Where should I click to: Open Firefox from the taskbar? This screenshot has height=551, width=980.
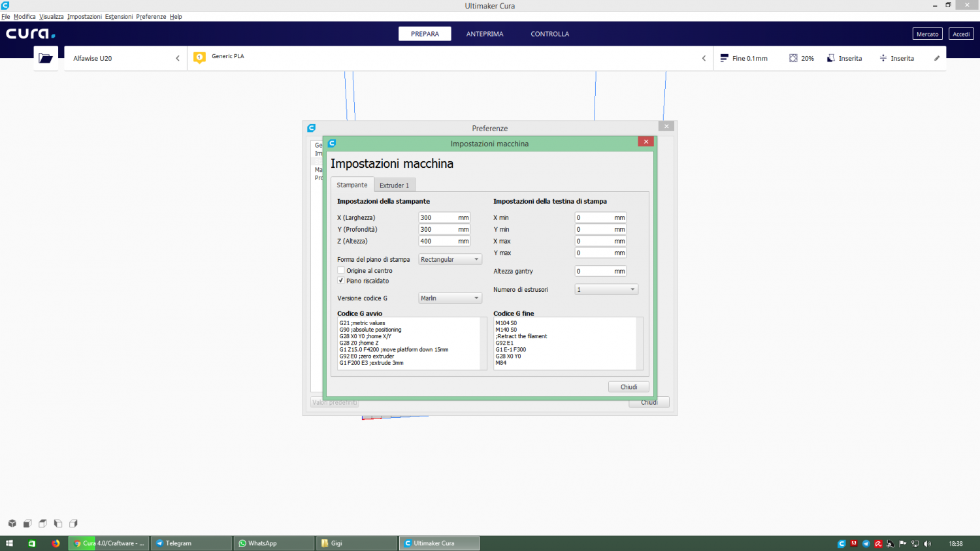click(56, 543)
